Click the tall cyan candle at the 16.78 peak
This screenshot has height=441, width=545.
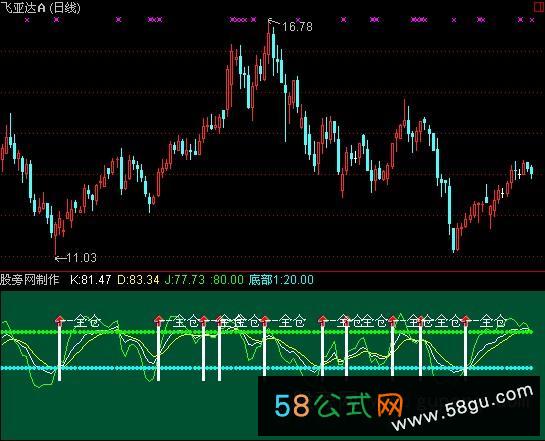tap(274, 51)
